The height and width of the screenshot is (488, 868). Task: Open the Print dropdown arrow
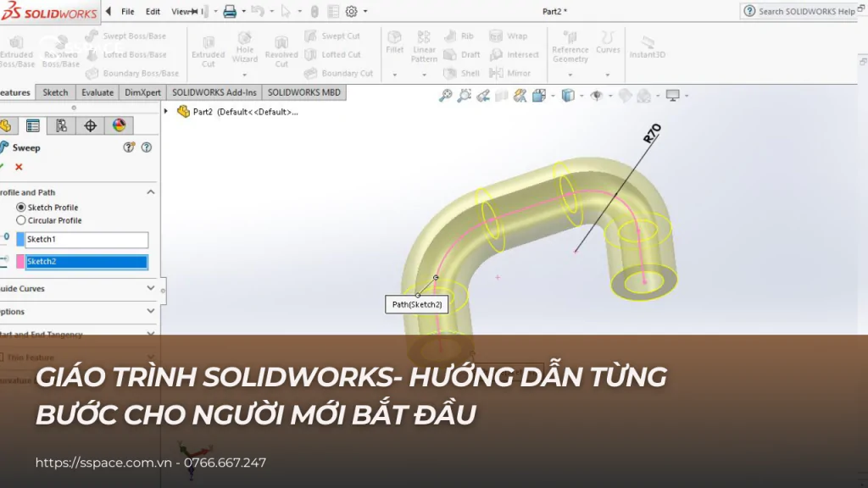point(243,11)
